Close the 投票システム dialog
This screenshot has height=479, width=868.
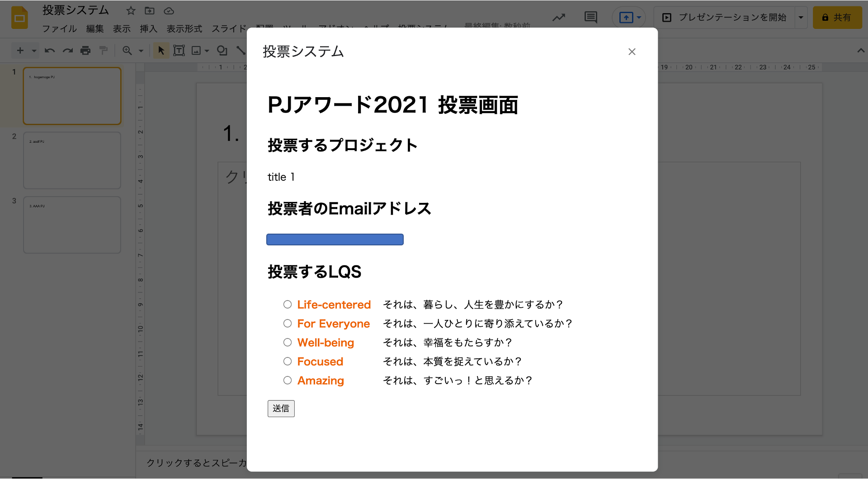[x=632, y=52]
